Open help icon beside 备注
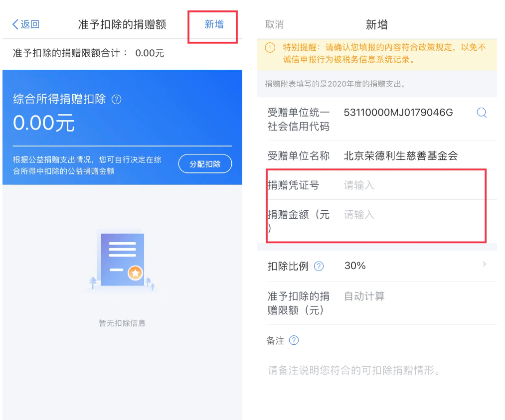Screen dimensions: 505x420 pyautogui.click(x=294, y=340)
